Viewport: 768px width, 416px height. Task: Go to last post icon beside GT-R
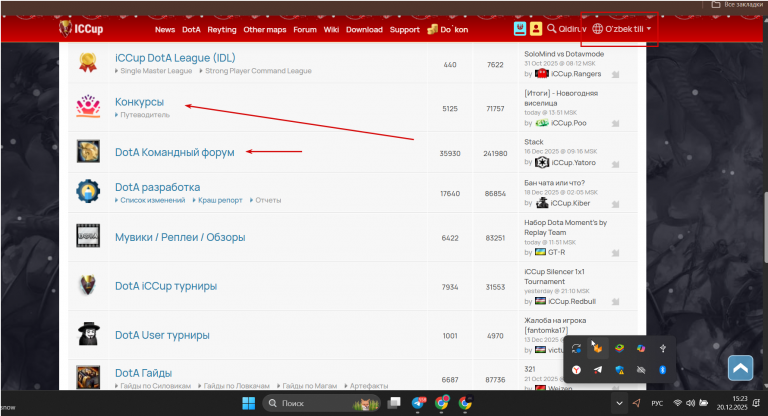click(x=616, y=253)
